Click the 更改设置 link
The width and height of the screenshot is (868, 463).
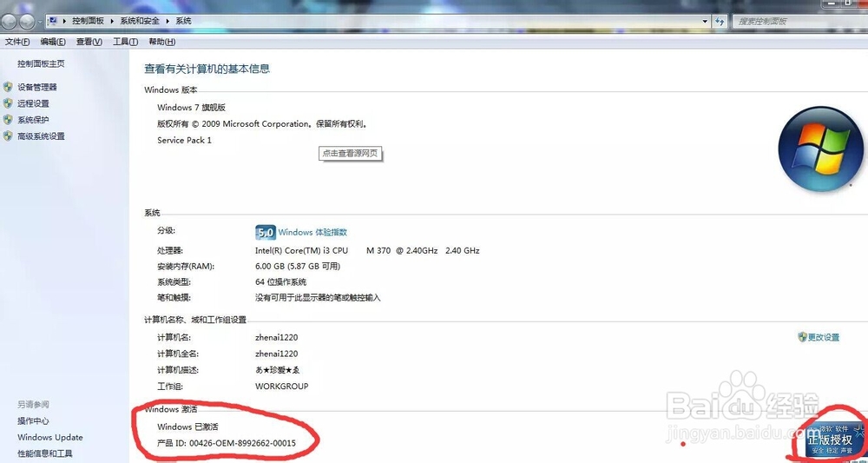[x=824, y=337]
